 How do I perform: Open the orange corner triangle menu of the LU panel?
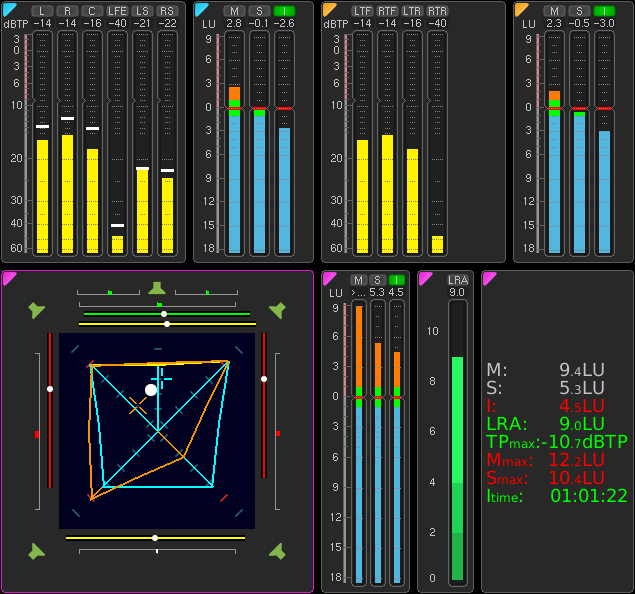click(521, 9)
